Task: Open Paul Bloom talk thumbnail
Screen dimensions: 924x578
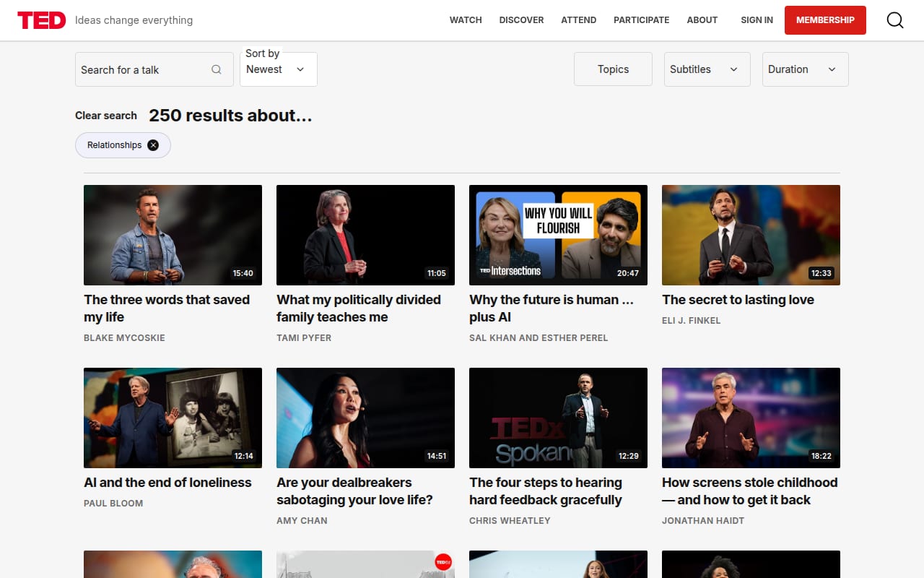Action: (x=173, y=418)
